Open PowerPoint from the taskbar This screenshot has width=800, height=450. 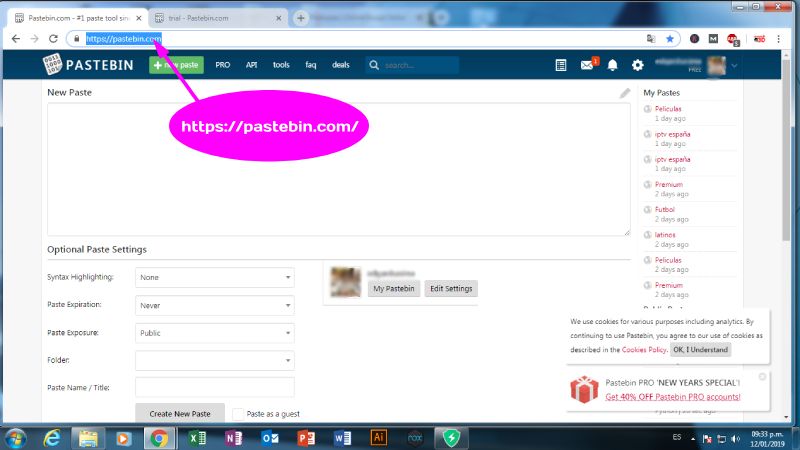[306, 438]
